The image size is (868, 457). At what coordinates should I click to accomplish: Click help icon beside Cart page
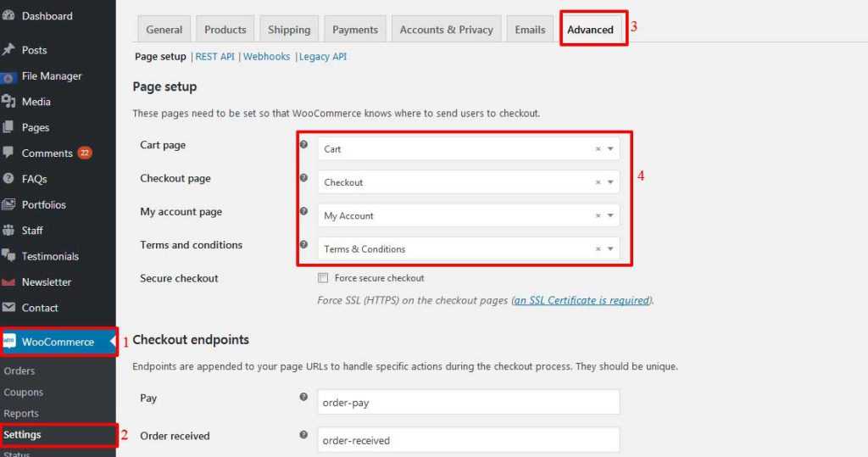click(x=303, y=145)
